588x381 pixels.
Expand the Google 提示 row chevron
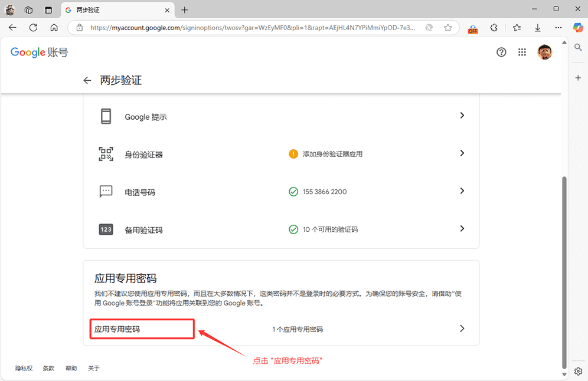pyautogui.click(x=462, y=116)
